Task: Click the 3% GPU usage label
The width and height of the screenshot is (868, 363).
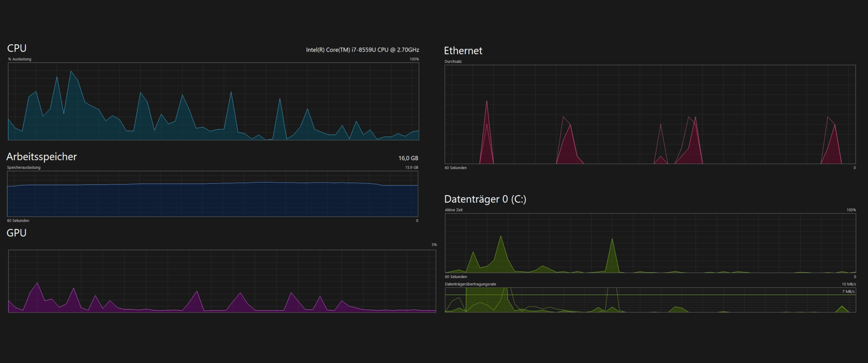Action: coord(434,244)
